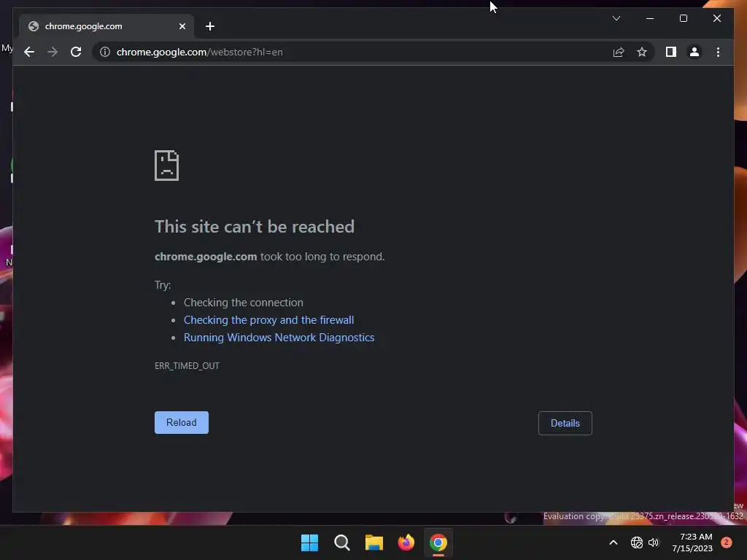Show hidden tray icons chevron
This screenshot has height=560, width=747.
614,542
